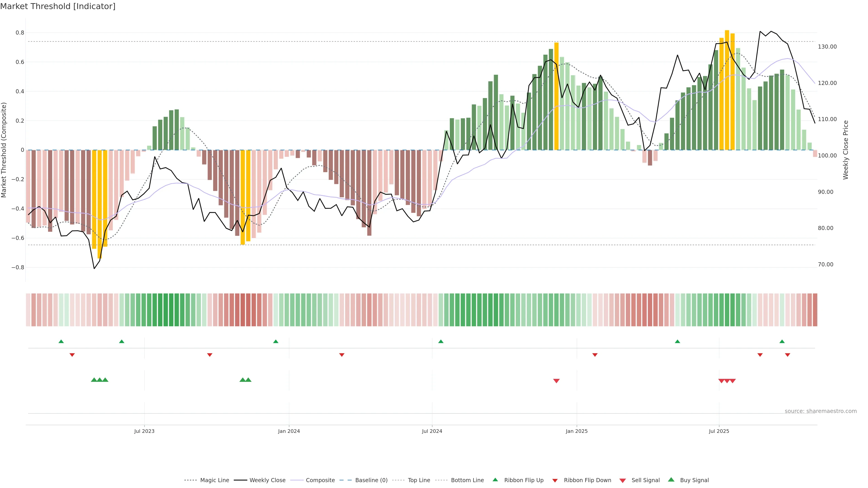Click the ribbon flip up marker after Jul 2024
This screenshot has height=488, width=868.
click(x=441, y=342)
